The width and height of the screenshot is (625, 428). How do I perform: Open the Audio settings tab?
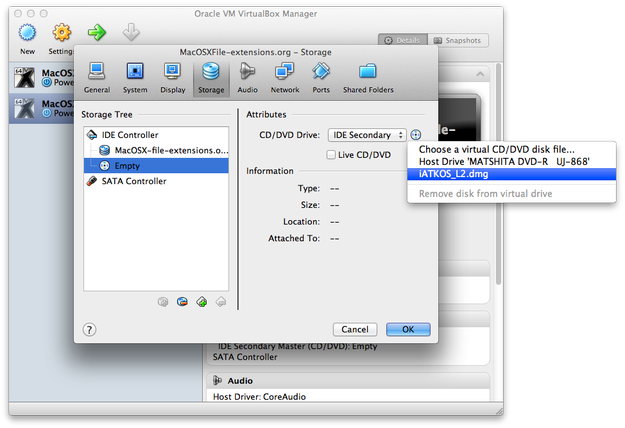[x=247, y=79]
